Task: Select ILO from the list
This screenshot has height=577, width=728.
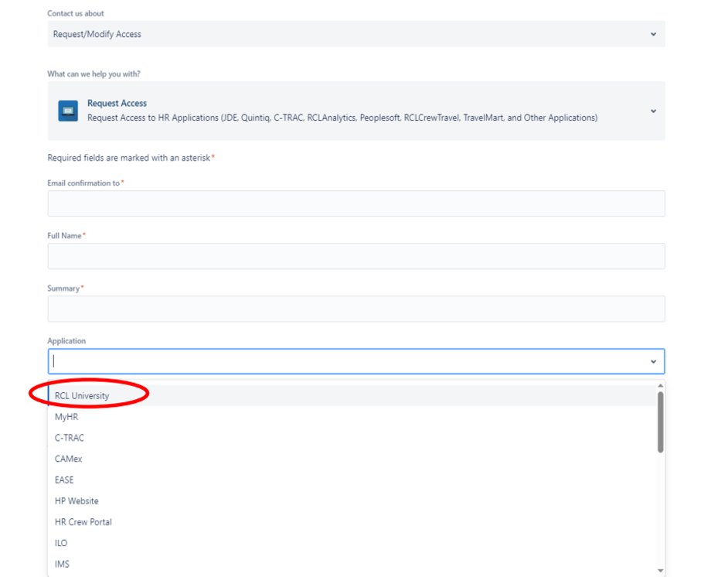Action: (x=59, y=542)
